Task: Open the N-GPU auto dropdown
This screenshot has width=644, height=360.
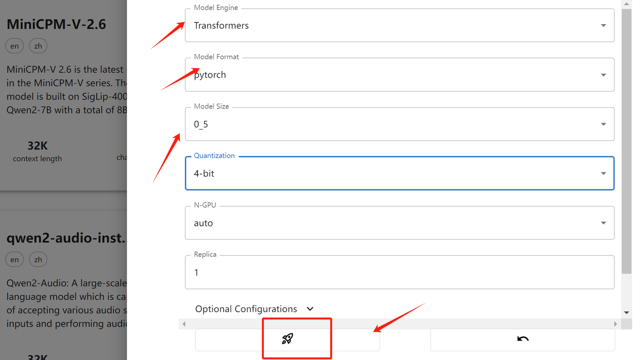Action: (x=399, y=223)
